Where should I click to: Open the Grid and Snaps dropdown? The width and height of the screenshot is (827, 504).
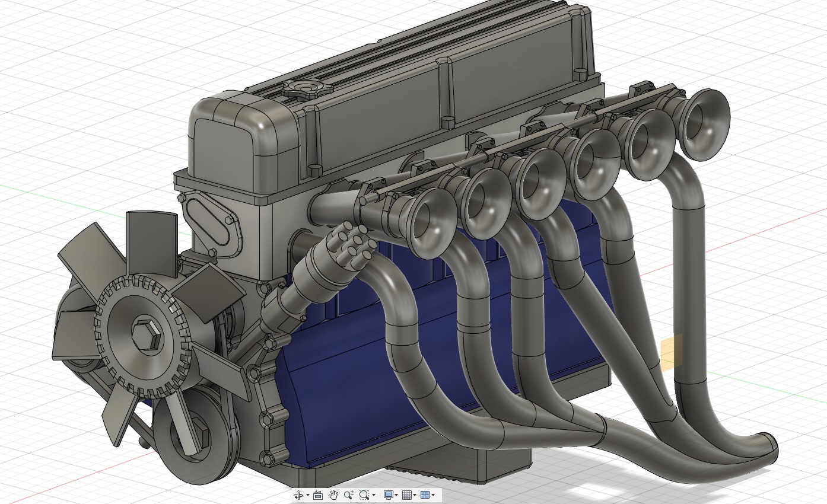pyautogui.click(x=415, y=495)
